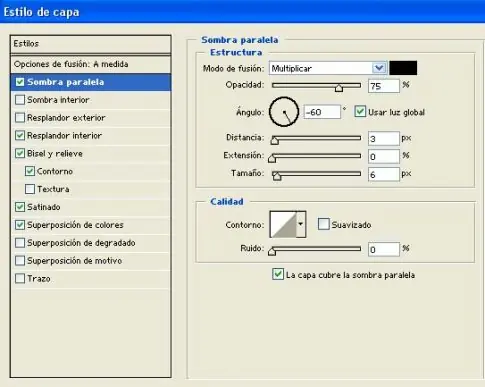
Task: Click the Estilo de capa title bar
Action: pos(242,12)
